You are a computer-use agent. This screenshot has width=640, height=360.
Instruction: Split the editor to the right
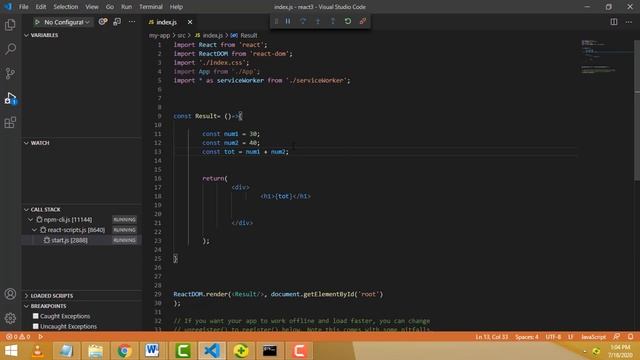coord(614,22)
